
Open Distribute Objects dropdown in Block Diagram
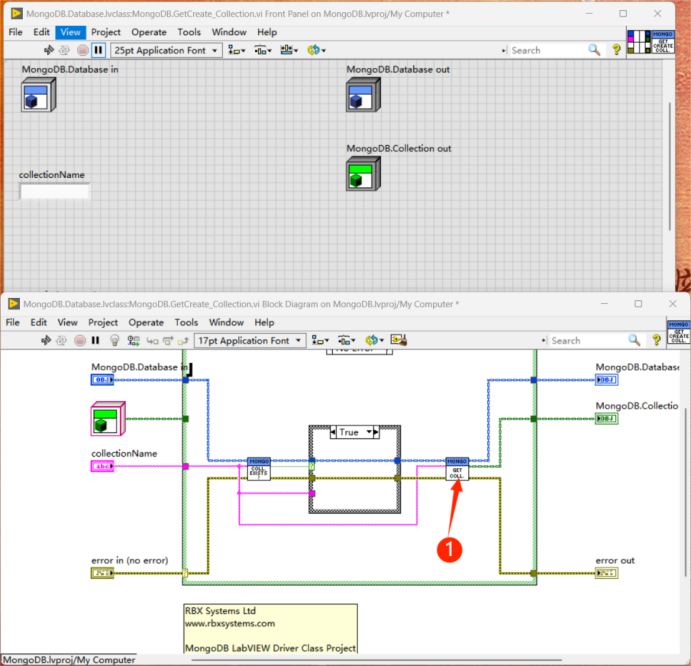[x=347, y=340]
